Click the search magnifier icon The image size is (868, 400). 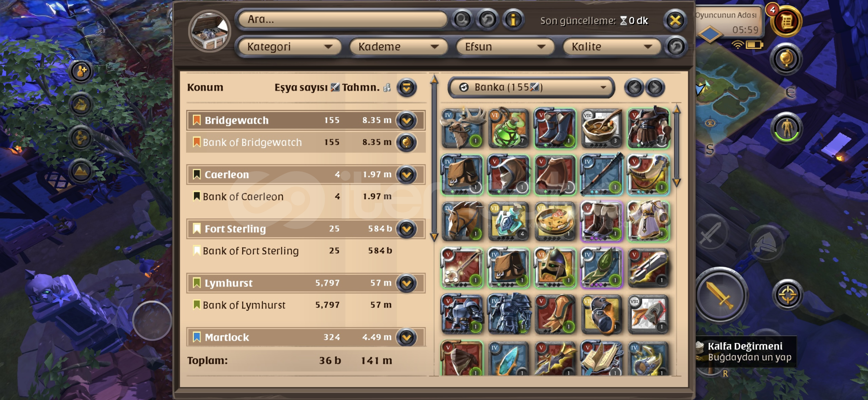click(462, 19)
